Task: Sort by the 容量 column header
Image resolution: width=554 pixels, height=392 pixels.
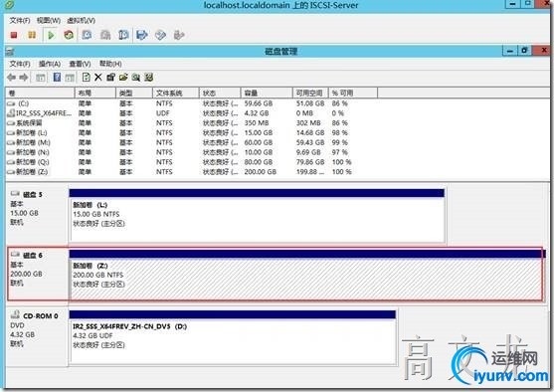Action: click(267, 93)
